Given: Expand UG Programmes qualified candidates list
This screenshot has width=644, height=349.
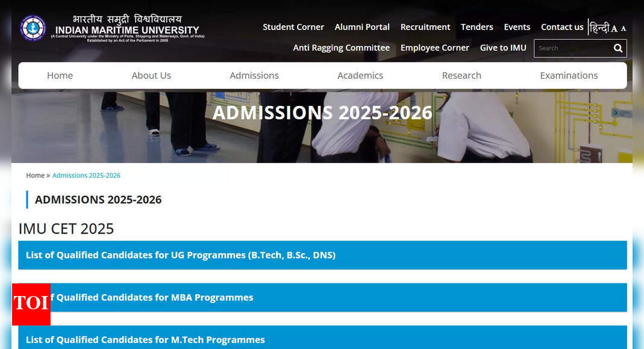Looking at the screenshot, I should [x=322, y=255].
